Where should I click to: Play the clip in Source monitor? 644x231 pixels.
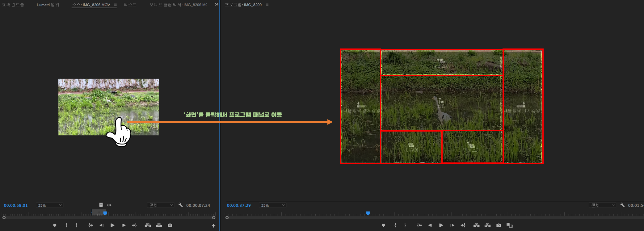pos(112,225)
